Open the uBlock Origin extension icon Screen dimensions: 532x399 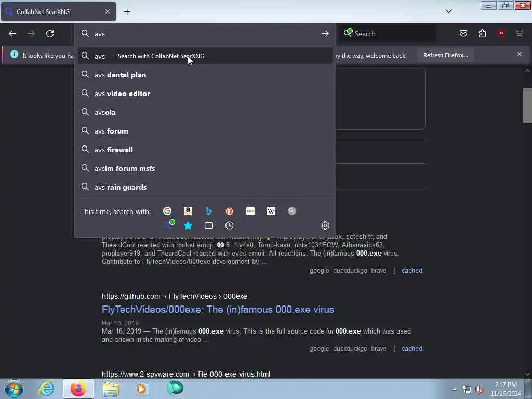[501, 33]
